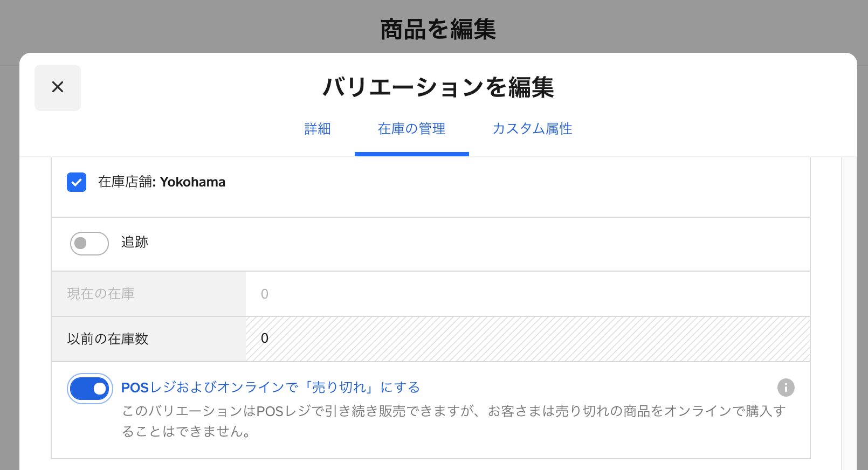Click the 商品を編集 heading behind the dialog

pyautogui.click(x=438, y=29)
